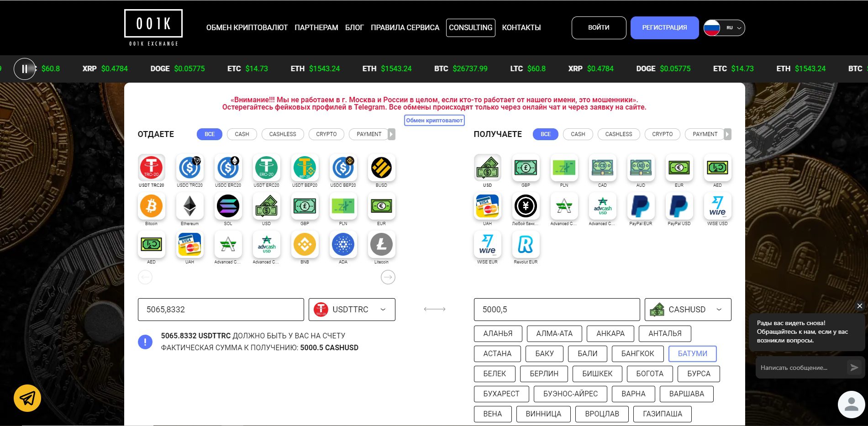The width and height of the screenshot is (868, 426).
Task: Click the Обмен криптовалют link box
Action: click(x=435, y=121)
